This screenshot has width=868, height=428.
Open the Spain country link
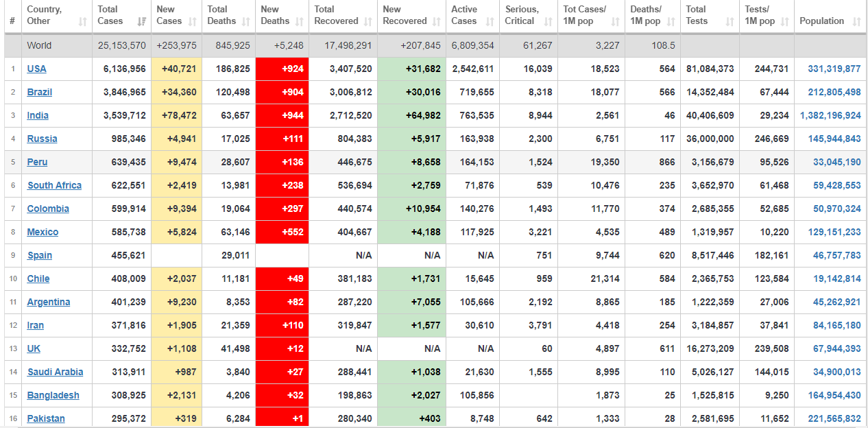pyautogui.click(x=40, y=255)
